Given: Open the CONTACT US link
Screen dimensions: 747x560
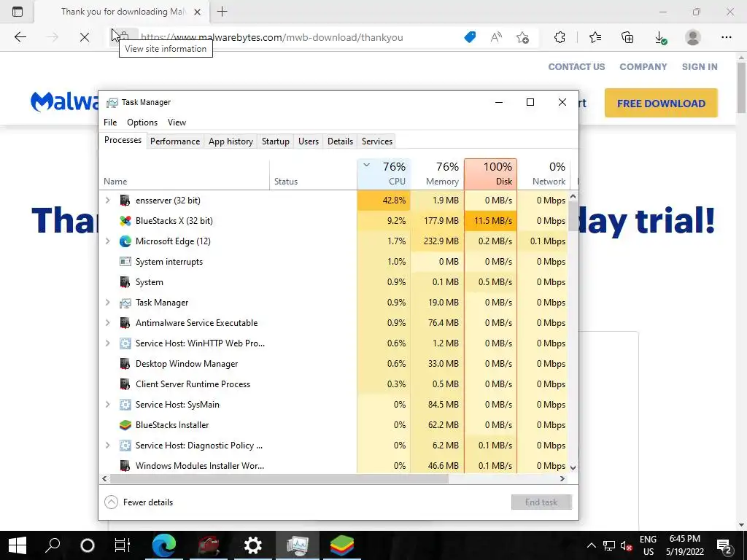Looking at the screenshot, I should pos(576,66).
